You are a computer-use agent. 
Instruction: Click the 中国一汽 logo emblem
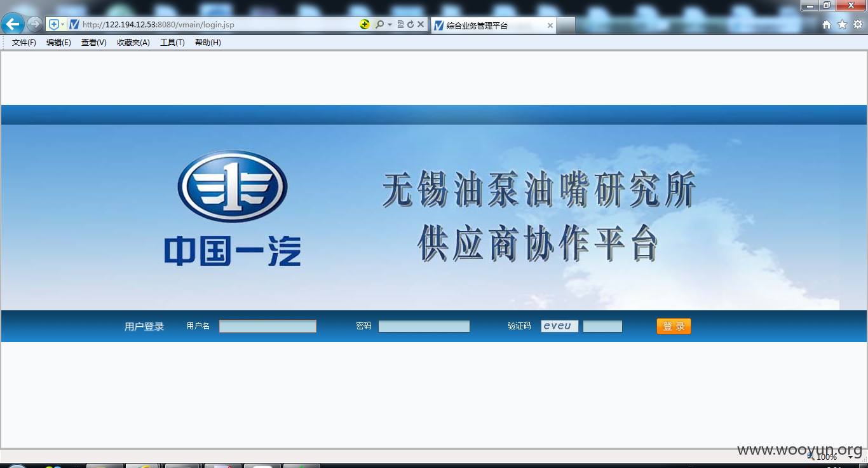(233, 186)
